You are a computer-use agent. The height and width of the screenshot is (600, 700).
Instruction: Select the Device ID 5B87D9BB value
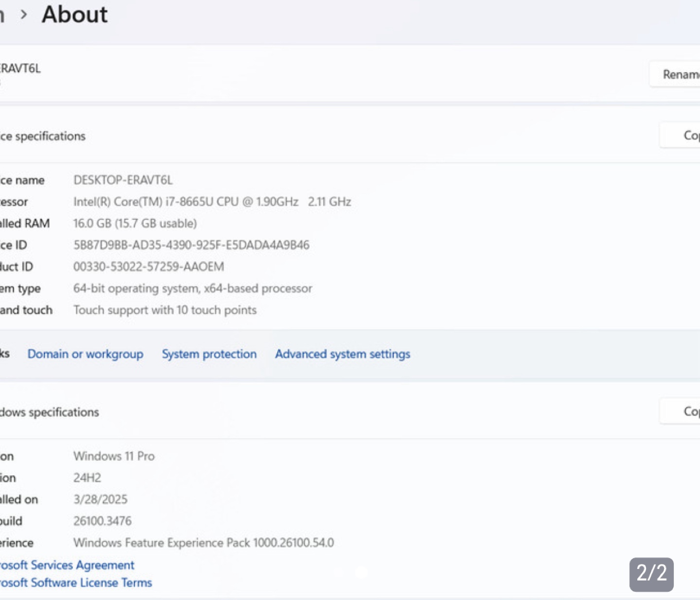191,245
